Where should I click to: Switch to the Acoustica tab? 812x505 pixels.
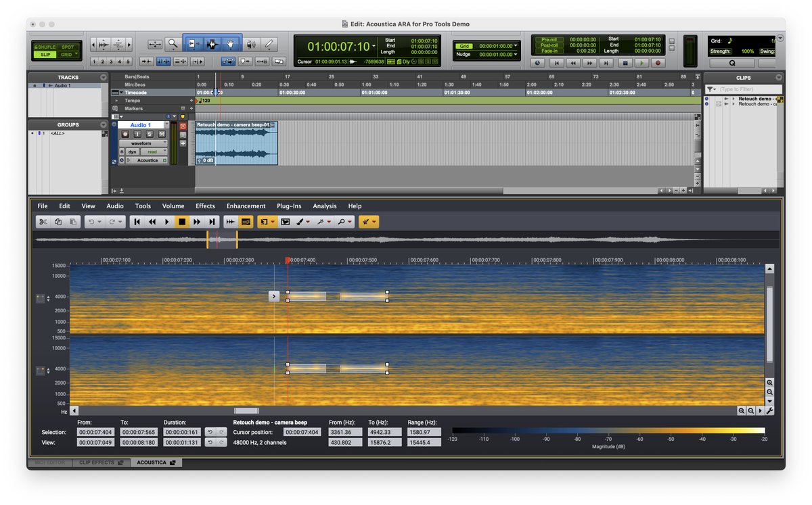[x=156, y=462]
